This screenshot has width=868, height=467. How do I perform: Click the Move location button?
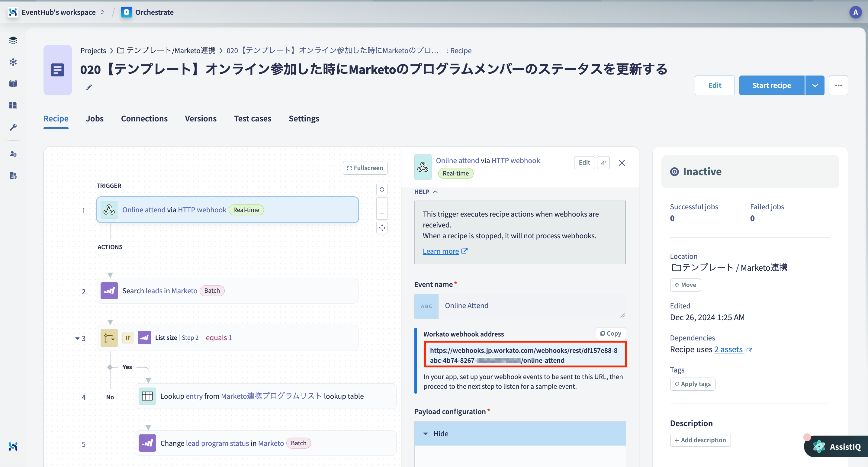685,285
